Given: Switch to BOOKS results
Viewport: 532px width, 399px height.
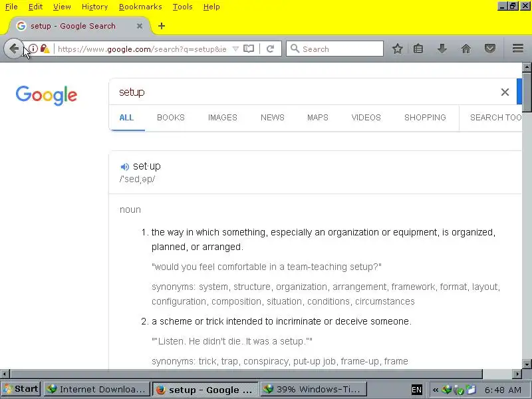Looking at the screenshot, I should 171,118.
